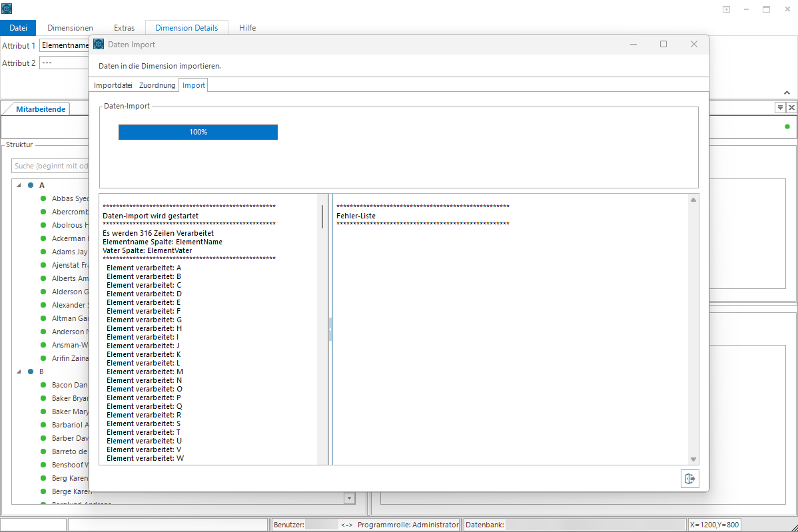
Task: Click 'Daten-Import wird gestartet' log heading
Action: pos(150,216)
